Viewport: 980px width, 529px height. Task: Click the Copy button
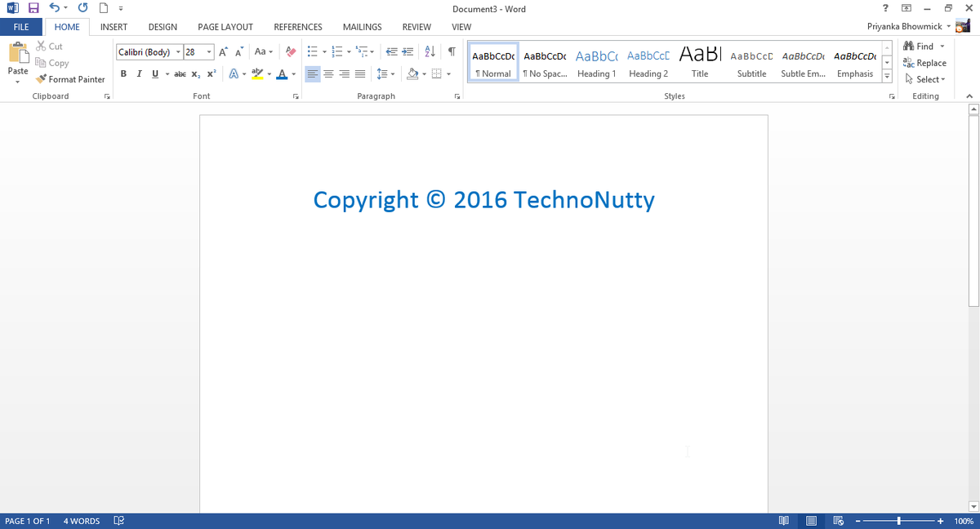[x=52, y=63]
